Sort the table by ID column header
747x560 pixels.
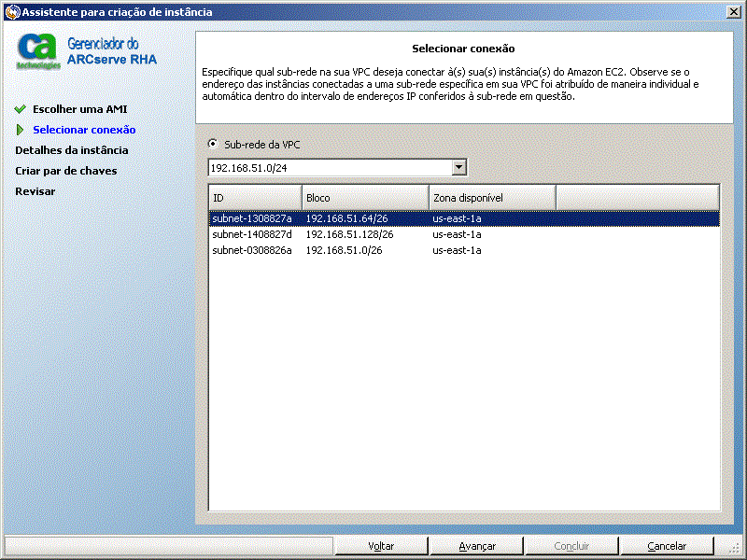point(255,198)
